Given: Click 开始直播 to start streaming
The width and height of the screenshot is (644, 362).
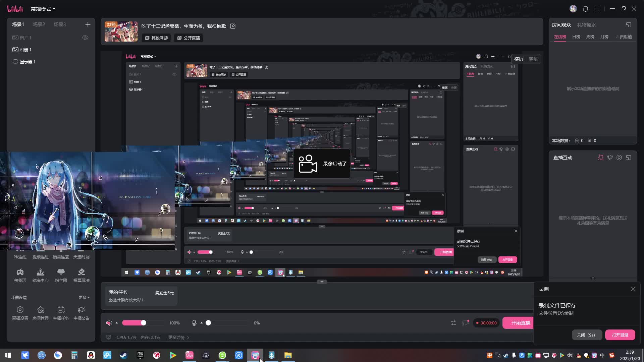Looking at the screenshot, I should tap(519, 323).
